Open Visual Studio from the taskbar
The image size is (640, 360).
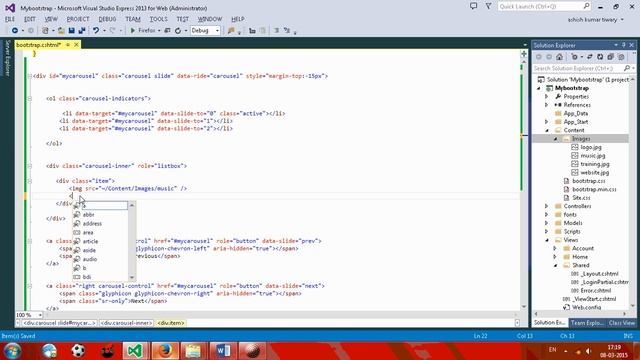tap(135, 351)
